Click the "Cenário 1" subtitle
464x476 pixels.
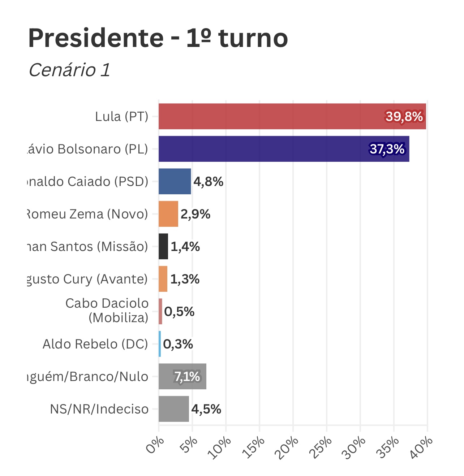point(69,70)
